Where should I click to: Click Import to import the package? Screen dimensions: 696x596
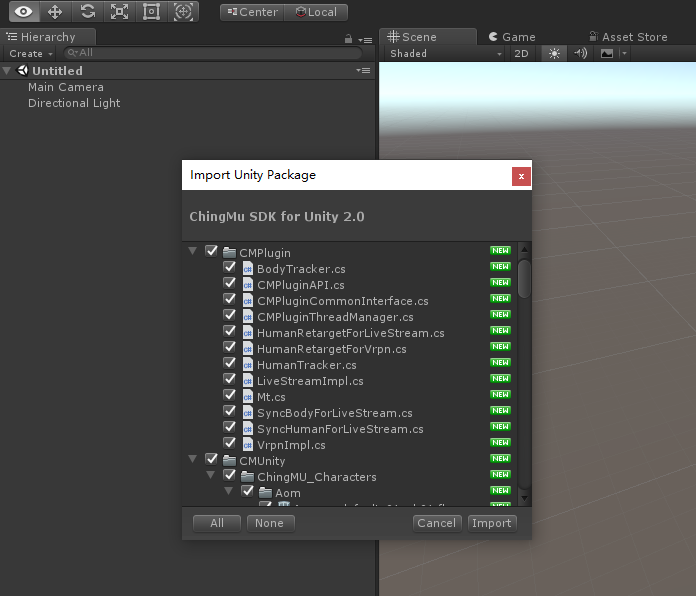492,523
